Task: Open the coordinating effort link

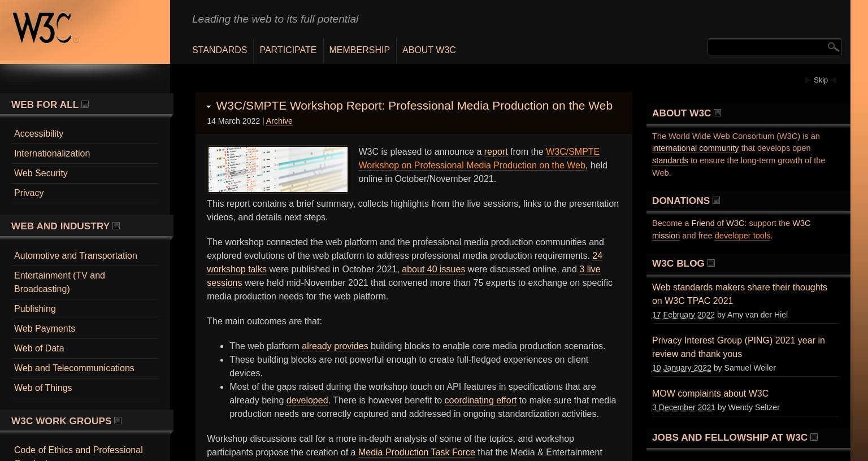Action: click(480, 401)
